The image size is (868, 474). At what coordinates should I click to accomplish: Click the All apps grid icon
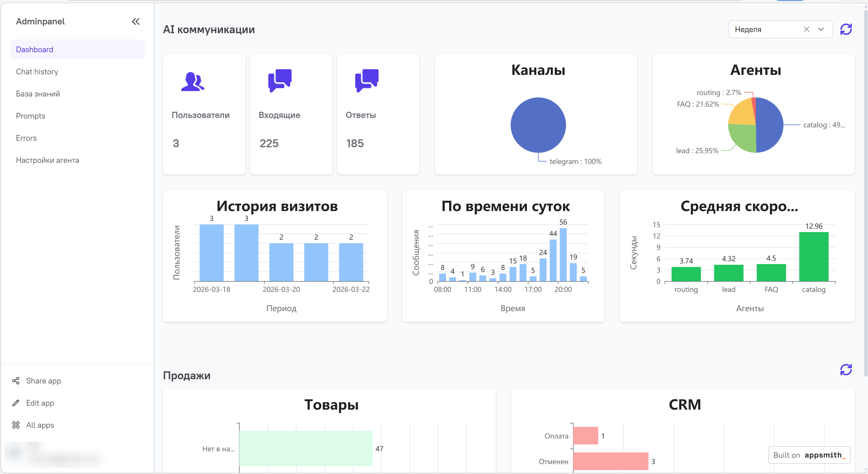click(x=16, y=425)
